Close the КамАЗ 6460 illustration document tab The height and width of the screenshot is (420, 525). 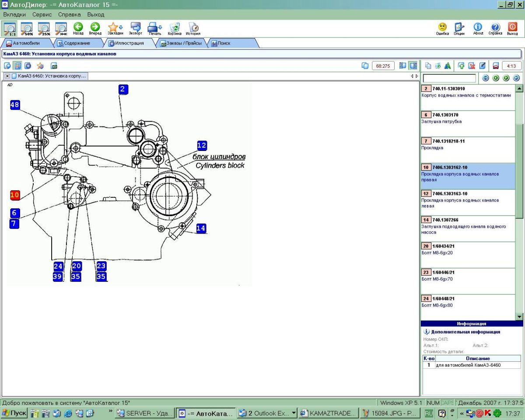click(7, 76)
